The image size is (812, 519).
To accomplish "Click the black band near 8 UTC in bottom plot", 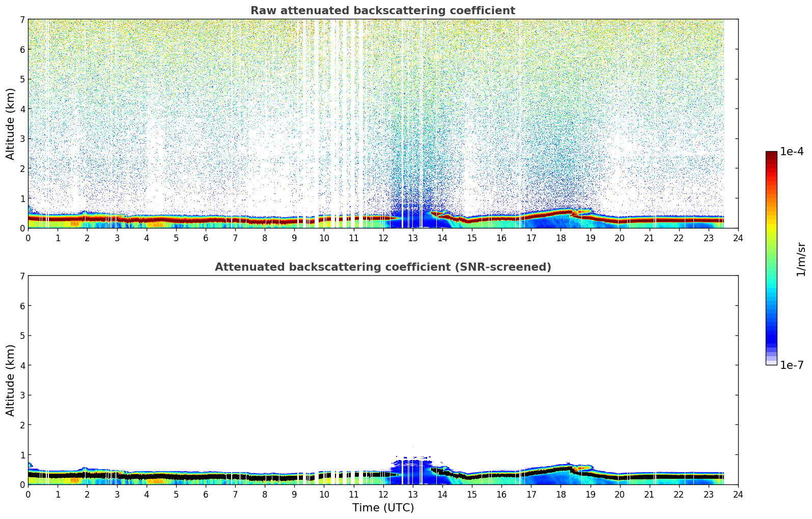I will pos(265,478).
